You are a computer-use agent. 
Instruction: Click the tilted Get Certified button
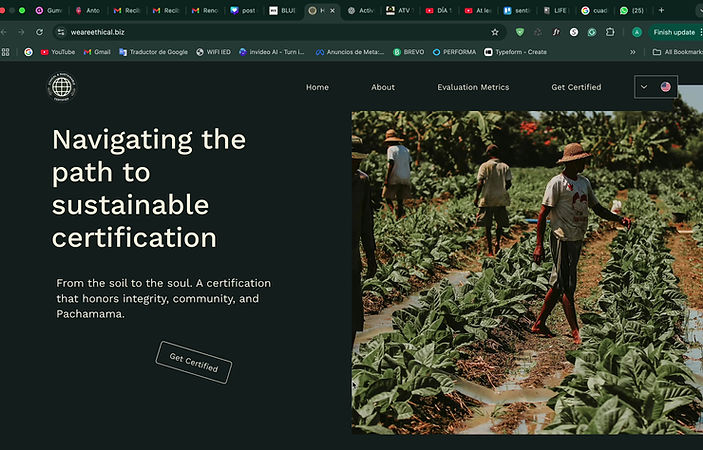194,363
